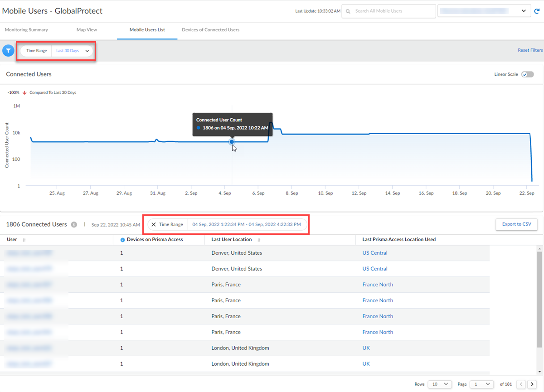Viewport: 544px width, 392px height.
Task: Click the Search All Mobile Users field
Action: pos(388,11)
